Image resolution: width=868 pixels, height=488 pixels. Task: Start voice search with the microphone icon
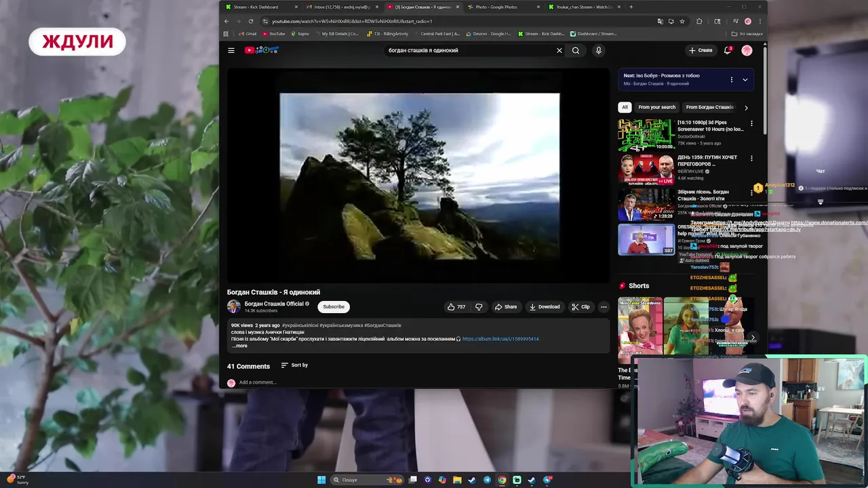[598, 50]
